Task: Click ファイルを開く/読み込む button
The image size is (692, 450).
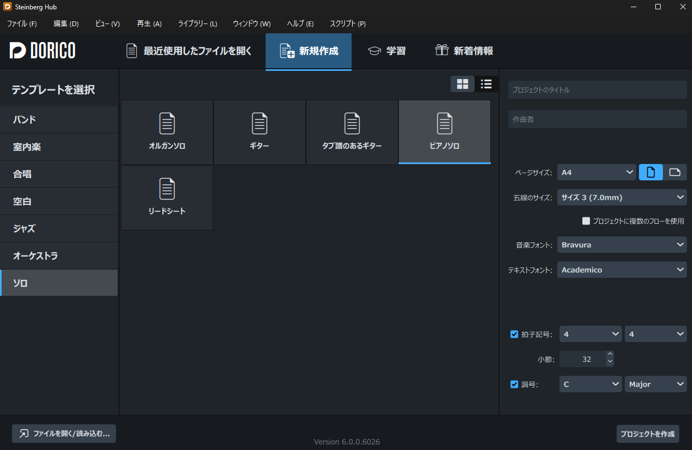Action: [64, 434]
